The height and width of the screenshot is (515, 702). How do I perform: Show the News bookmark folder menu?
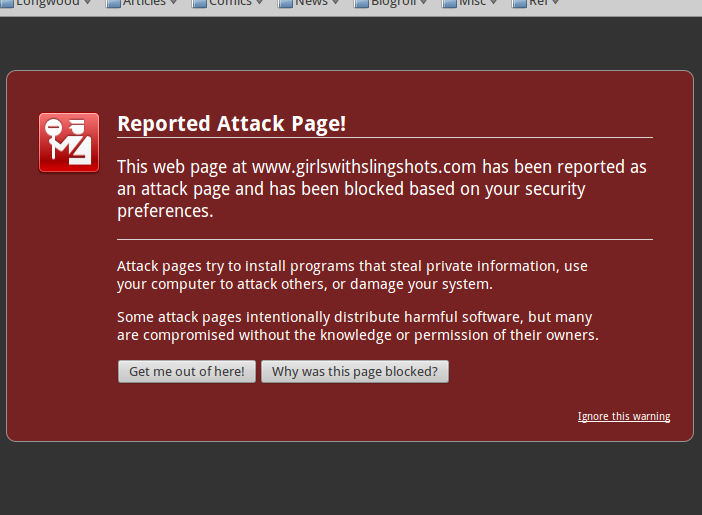(x=308, y=4)
